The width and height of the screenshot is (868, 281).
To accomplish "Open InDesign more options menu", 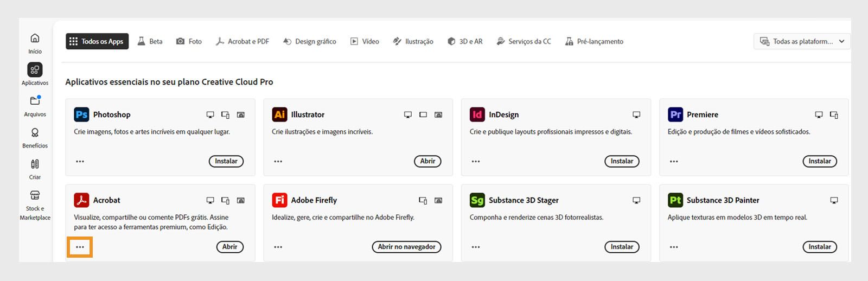I will (476, 162).
